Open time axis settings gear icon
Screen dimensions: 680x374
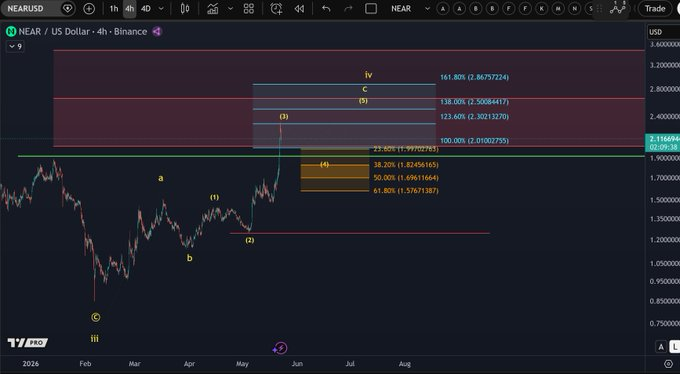pyautogui.click(x=668, y=364)
